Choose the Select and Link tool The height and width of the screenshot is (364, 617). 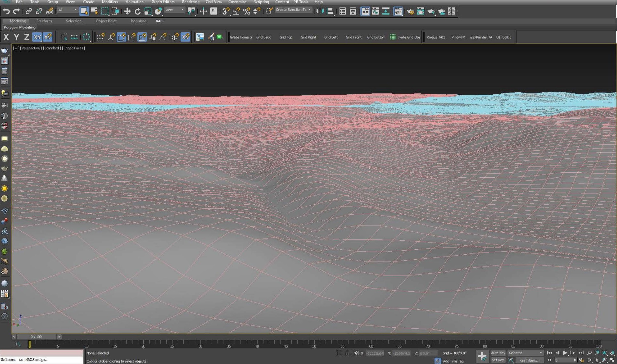tap(28, 11)
